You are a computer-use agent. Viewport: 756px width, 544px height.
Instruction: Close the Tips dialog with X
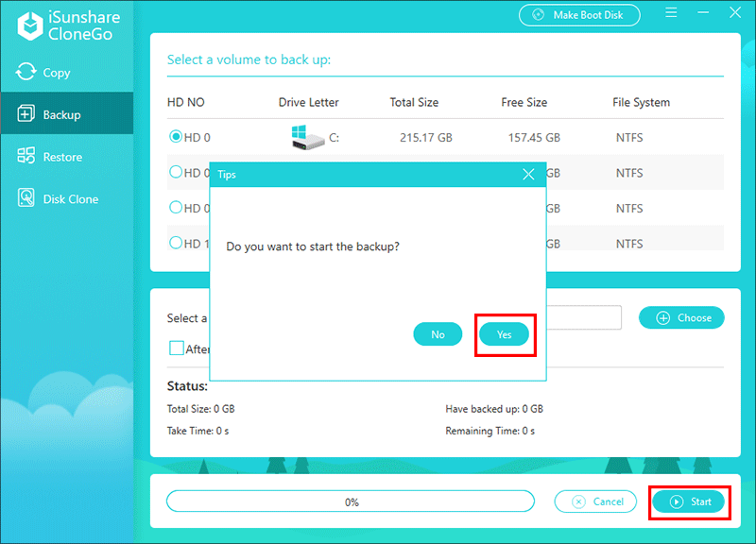[528, 175]
